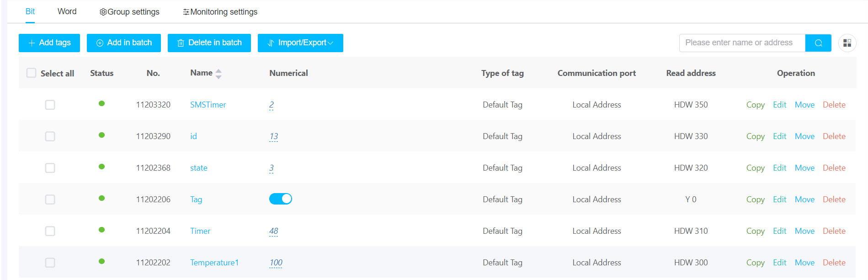This screenshot has height=280, width=868.
Task: Open the grid layout view icon
Action: point(847,43)
